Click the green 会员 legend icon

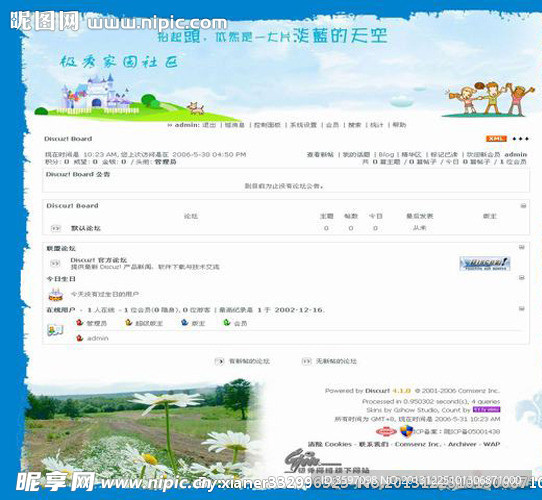[227, 323]
